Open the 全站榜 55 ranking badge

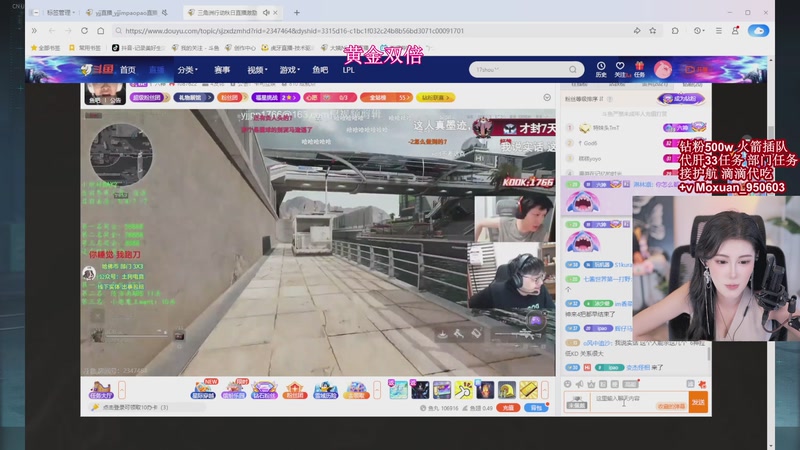coord(386,97)
